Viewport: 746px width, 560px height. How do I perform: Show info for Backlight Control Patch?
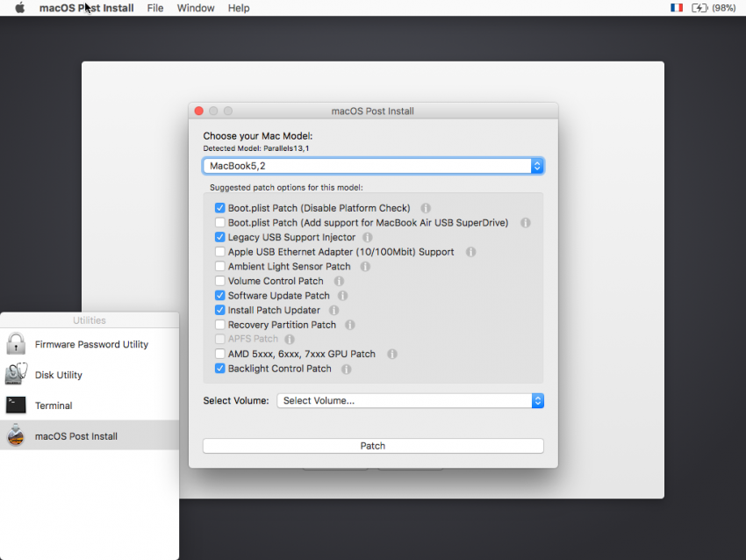coord(347,369)
